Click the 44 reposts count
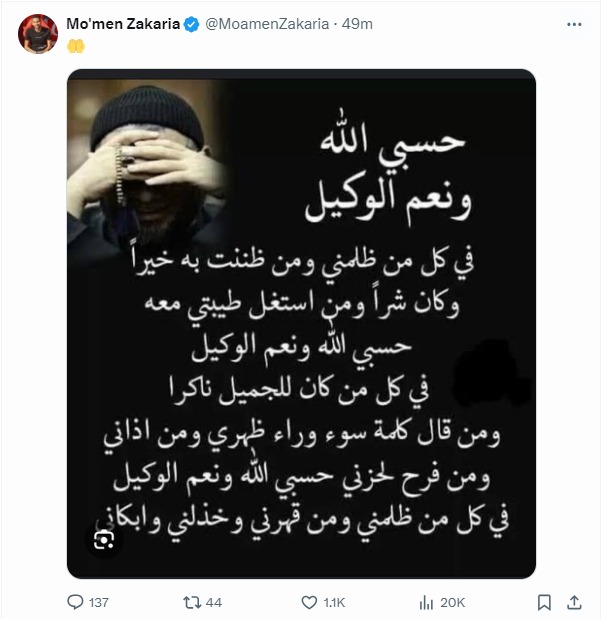This screenshot has height=619, width=604. point(214,602)
